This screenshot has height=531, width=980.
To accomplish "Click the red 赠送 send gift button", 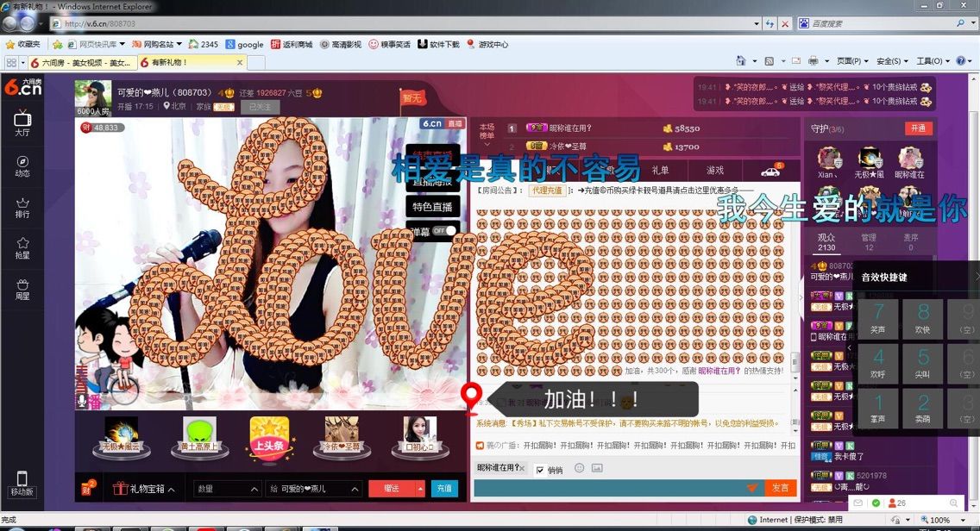I will (x=392, y=489).
